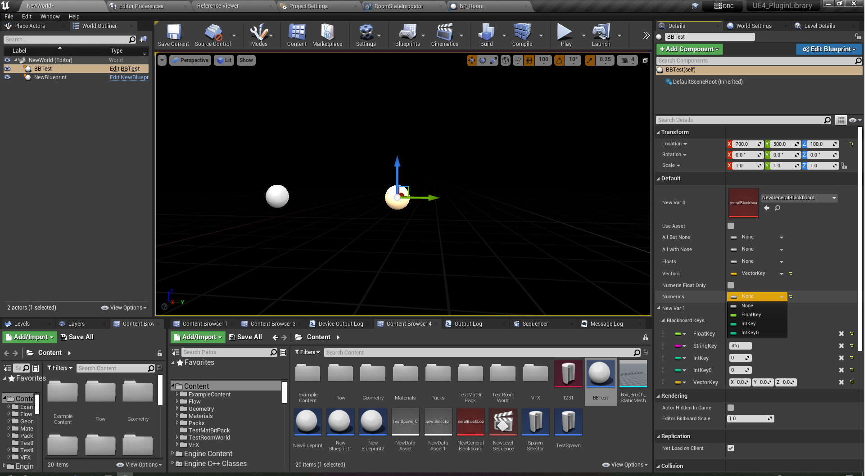Toggle Actor Hidden In Game checkbox
This screenshot has width=868, height=476.
click(731, 408)
